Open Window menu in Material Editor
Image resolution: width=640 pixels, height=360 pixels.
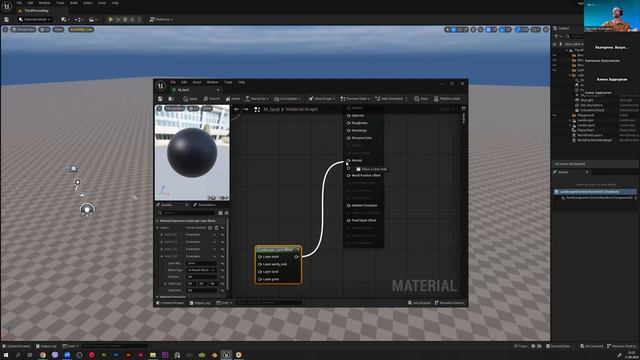(x=212, y=82)
